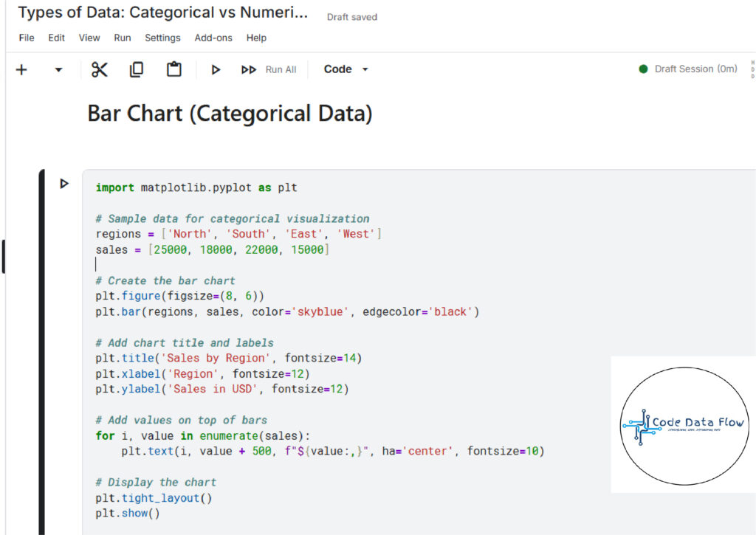Screen dimensions: 756x535
Task: Click the '# Add values on top of bars' comment
Action: (182, 421)
